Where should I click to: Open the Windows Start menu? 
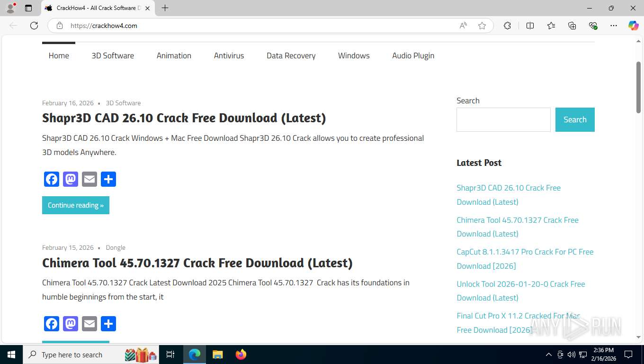pos(11,355)
